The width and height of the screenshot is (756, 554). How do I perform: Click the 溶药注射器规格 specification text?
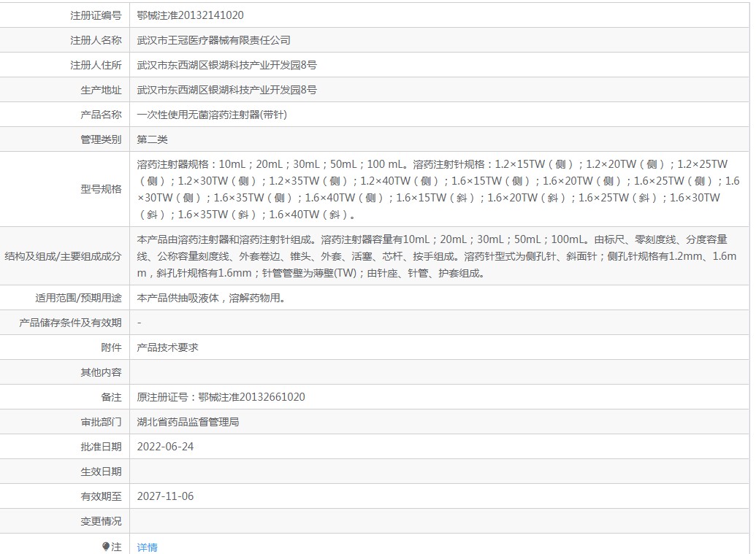438,189
